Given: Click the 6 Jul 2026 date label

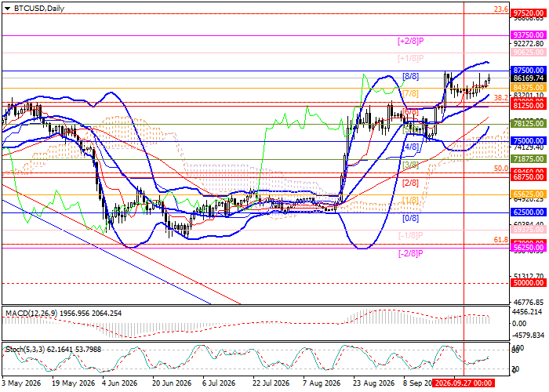Looking at the screenshot, I should (x=219, y=383).
